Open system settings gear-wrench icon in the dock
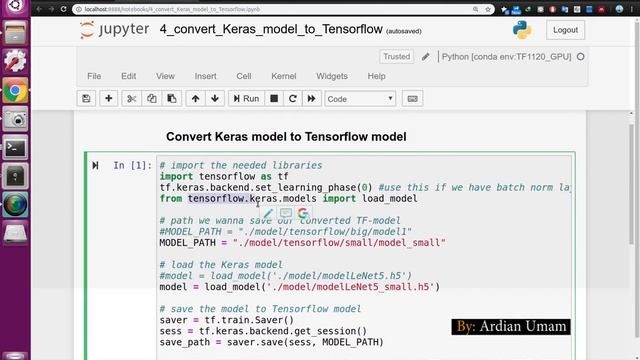The image size is (640, 360). pyautogui.click(x=15, y=61)
